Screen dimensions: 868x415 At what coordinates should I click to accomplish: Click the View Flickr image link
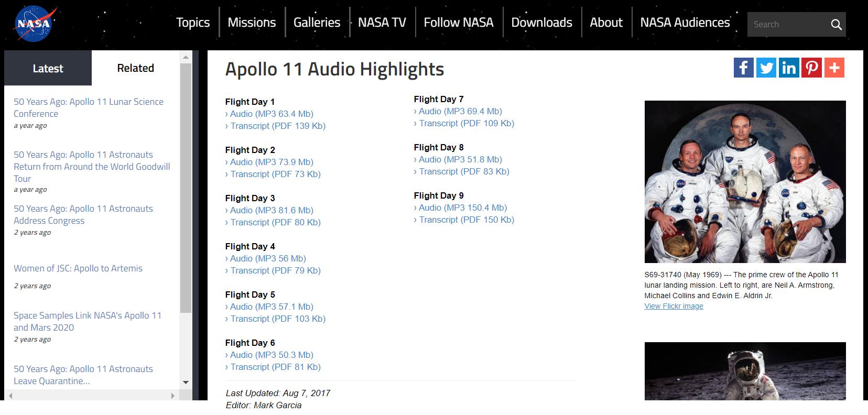pyautogui.click(x=674, y=306)
